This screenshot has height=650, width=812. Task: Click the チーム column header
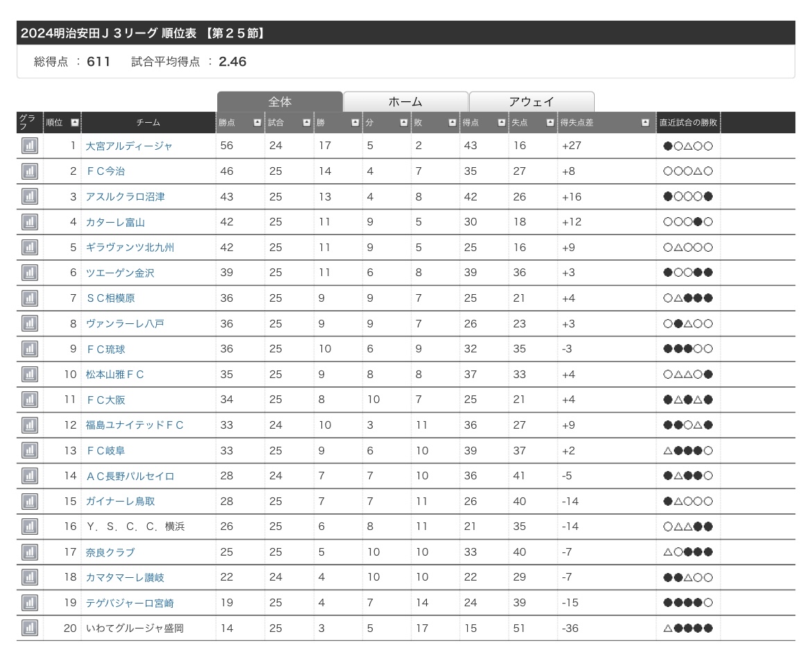coord(148,123)
